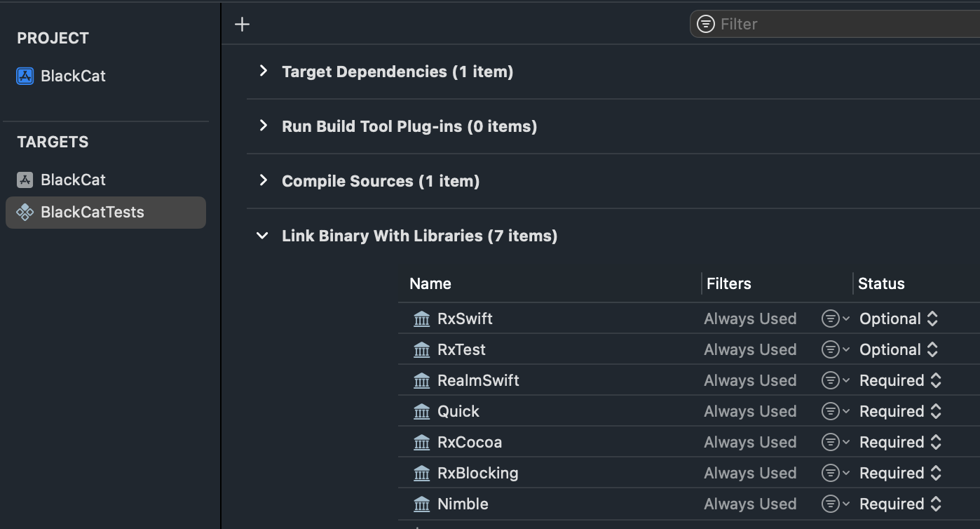Click the Filter field funnel icon
Viewport: 980px width, 529px height.
pos(706,25)
